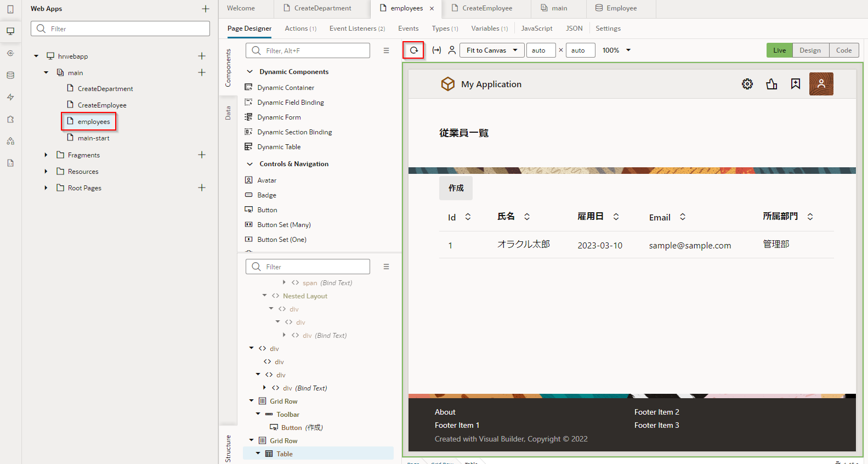Expand the Fragments folder

click(46, 155)
